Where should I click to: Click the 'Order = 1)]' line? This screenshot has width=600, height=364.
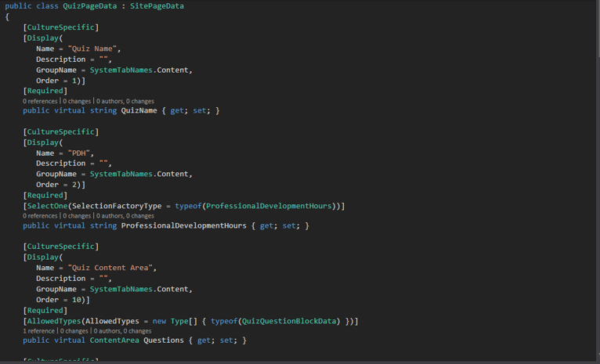(60, 81)
